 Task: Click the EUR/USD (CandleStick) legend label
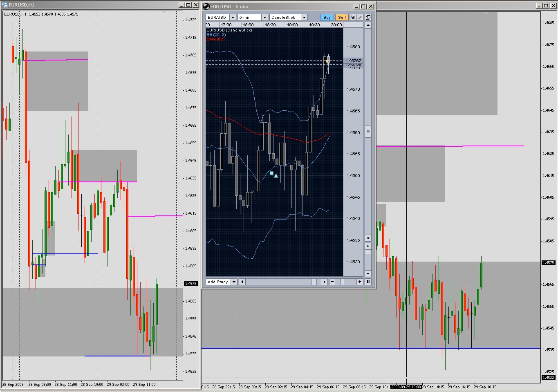[229, 30]
